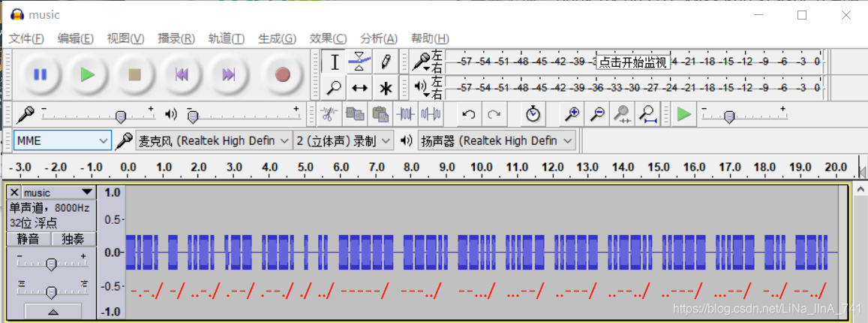Redo the last action
Image resolution: width=868 pixels, height=323 pixels.
point(494,115)
